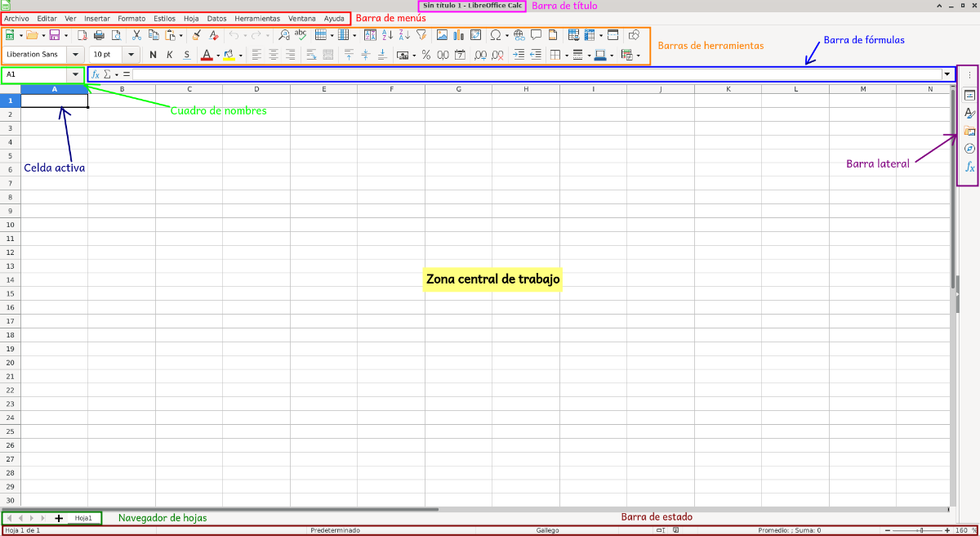Click the Sort Ascending icon
Image resolution: width=980 pixels, height=536 pixels.
coord(387,35)
